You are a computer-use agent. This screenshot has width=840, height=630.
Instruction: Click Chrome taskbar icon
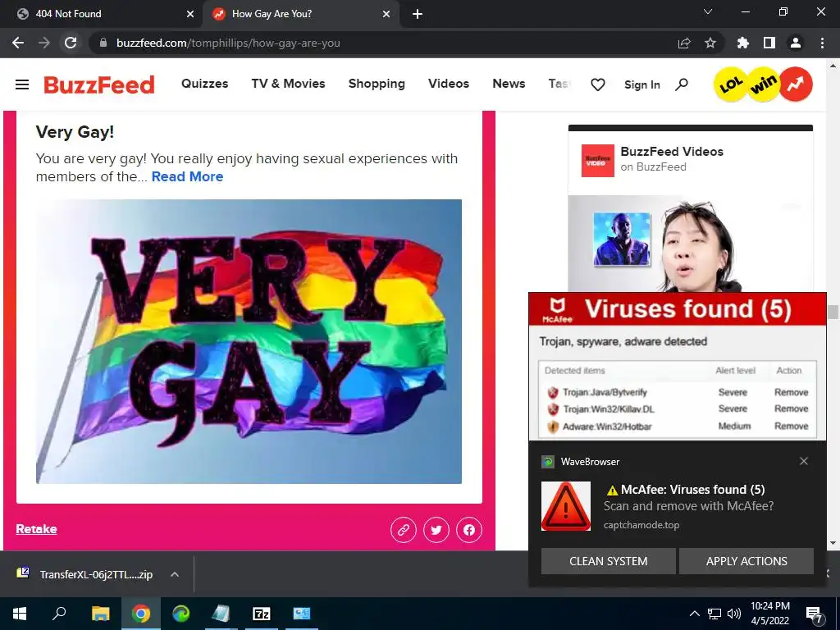pyautogui.click(x=141, y=614)
